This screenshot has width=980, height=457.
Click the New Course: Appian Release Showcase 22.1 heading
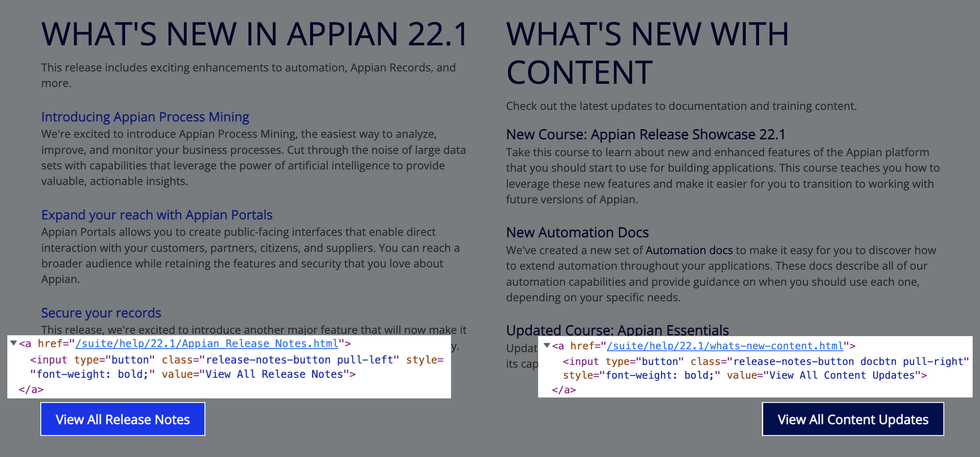click(x=645, y=135)
